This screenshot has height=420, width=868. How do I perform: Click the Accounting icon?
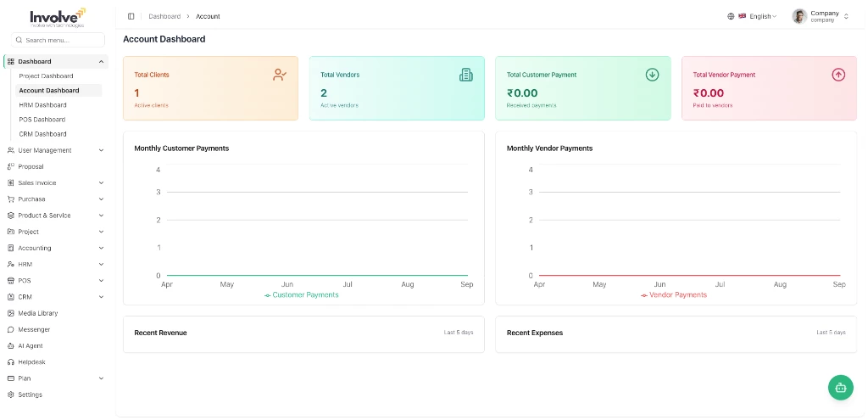coord(10,249)
